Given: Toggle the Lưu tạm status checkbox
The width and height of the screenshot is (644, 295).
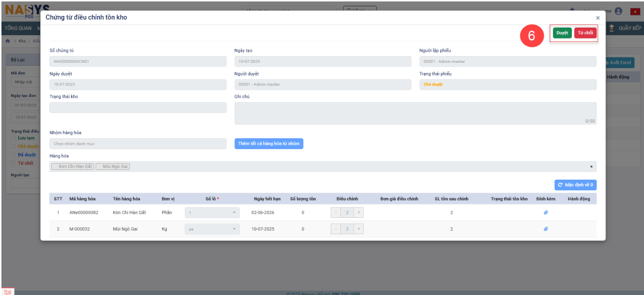Looking at the screenshot, I should 14,138.
